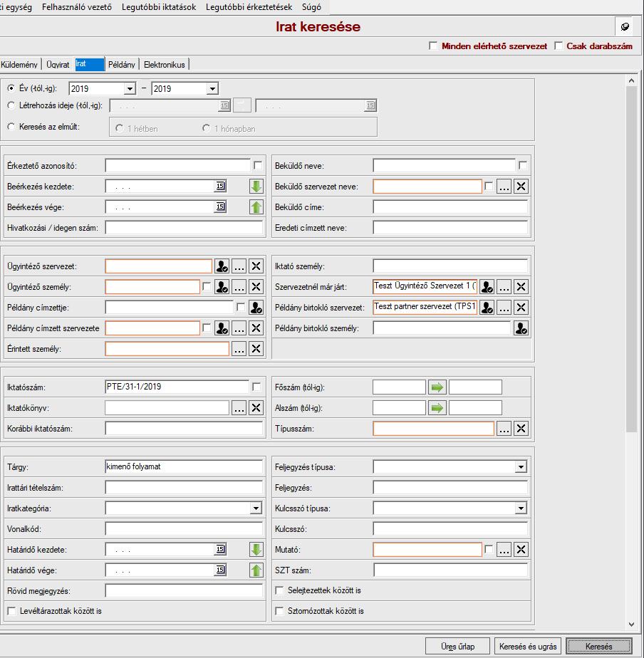Browse for Típusszám values
Viewport: 644px width, 658px height.
[504, 429]
